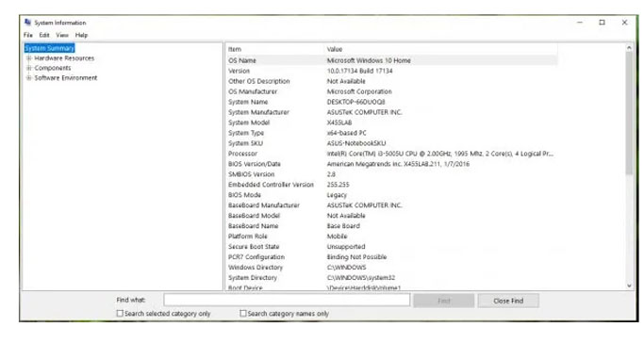Screen dimensions: 644x343
Task: Minimize the System Information window
Action: click(580, 23)
